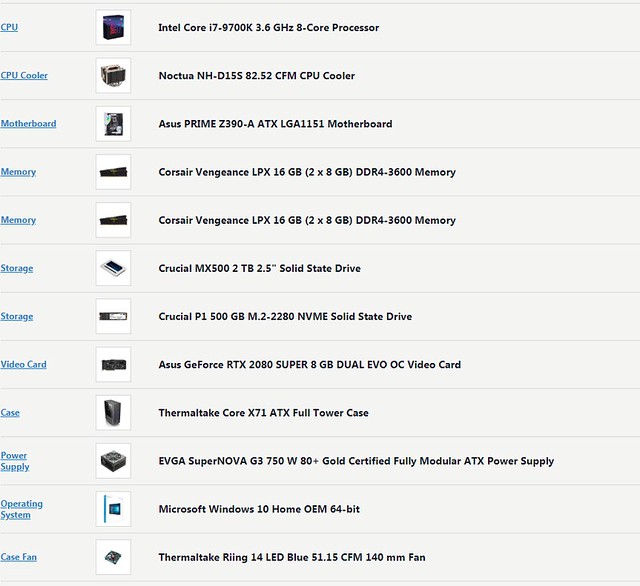Open the Video Card category link
This screenshot has width=640, height=586.
(23, 364)
